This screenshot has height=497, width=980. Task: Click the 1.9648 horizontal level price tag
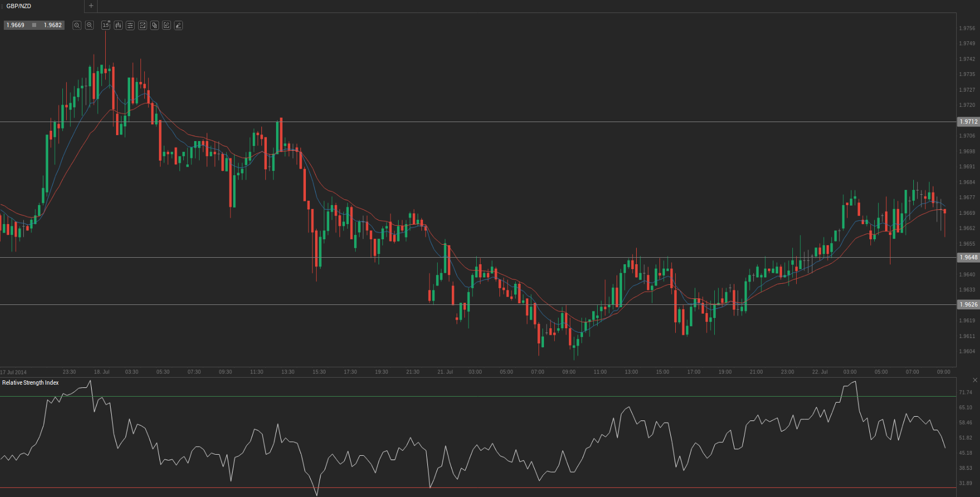[968, 258]
